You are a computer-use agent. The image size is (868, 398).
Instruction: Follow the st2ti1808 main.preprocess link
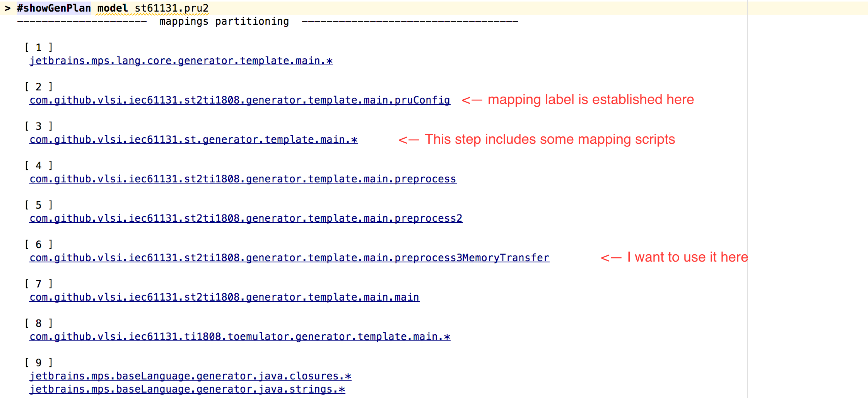pyautogui.click(x=243, y=179)
